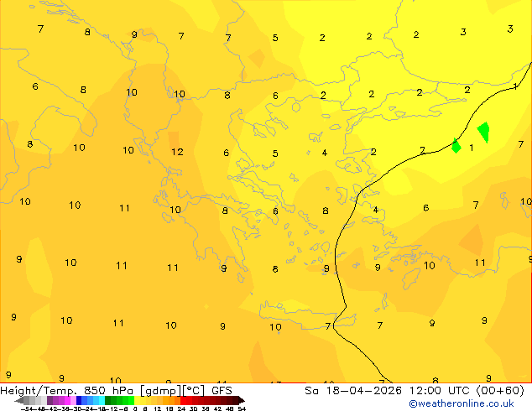Click the '(00+60)' forecast offset text
This screenshot has width=532, height=411.
coord(500,390)
